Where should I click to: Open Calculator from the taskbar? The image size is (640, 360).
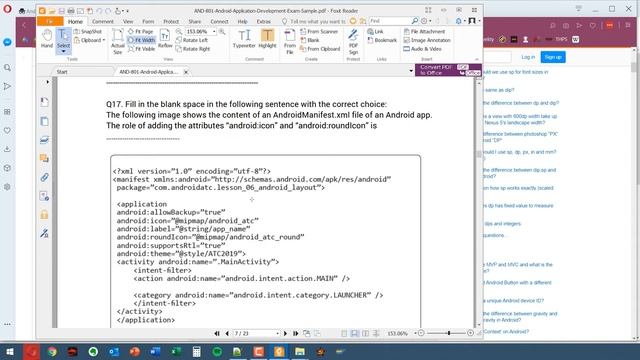[x=196, y=351]
